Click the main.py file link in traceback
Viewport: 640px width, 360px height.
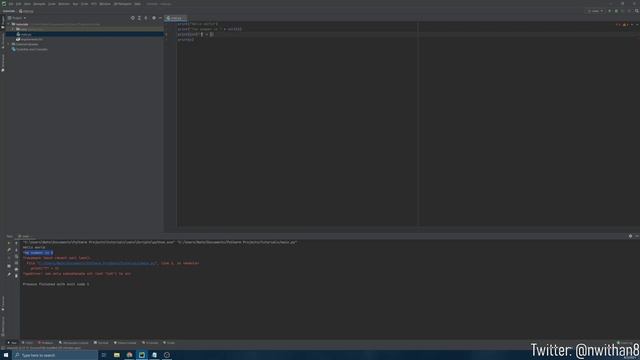[96, 263]
